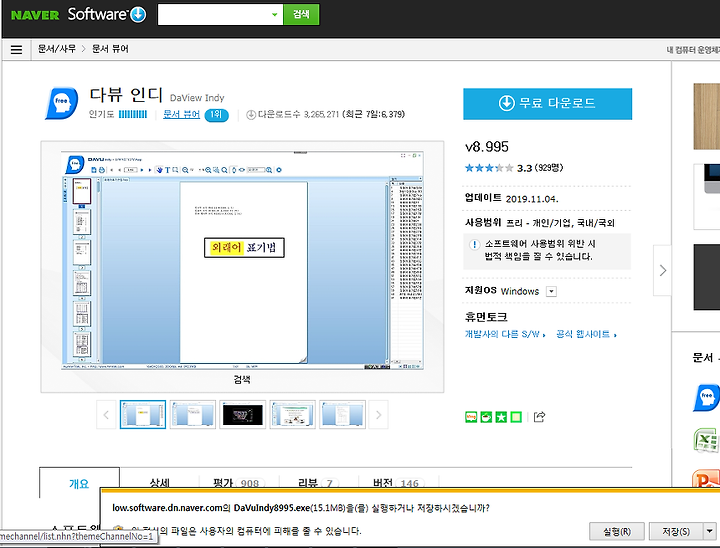720x548 pixels.
Task: Select the first screenshot thumbnail
Action: click(x=143, y=415)
